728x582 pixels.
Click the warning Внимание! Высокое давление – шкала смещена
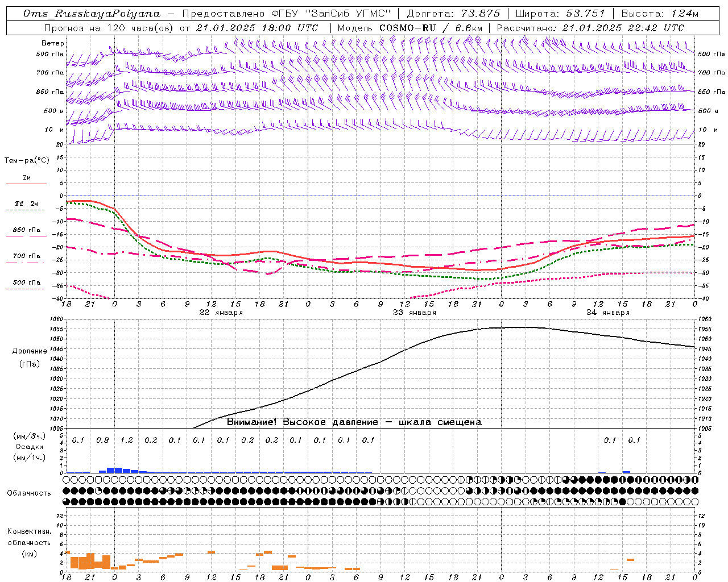click(354, 422)
